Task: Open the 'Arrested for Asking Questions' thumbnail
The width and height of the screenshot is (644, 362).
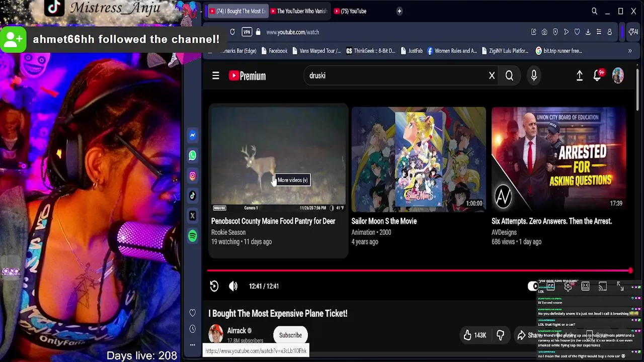Action: (x=558, y=159)
